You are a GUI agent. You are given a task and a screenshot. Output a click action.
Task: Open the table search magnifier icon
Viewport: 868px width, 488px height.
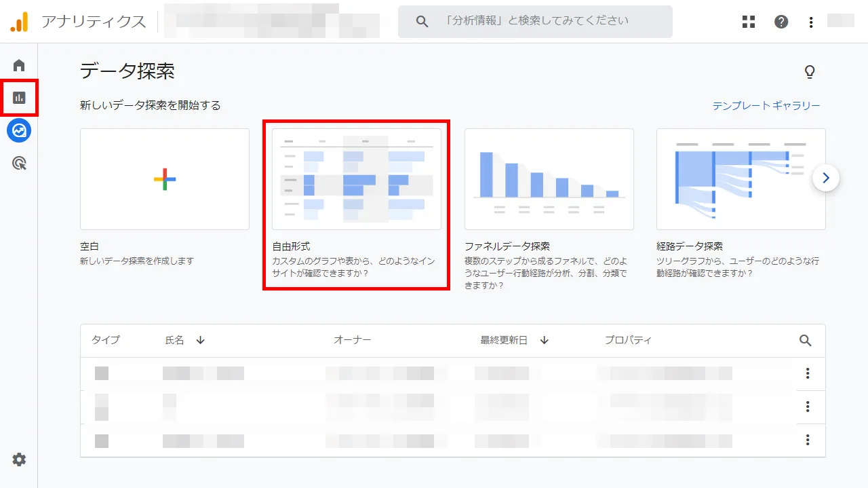pyautogui.click(x=805, y=341)
